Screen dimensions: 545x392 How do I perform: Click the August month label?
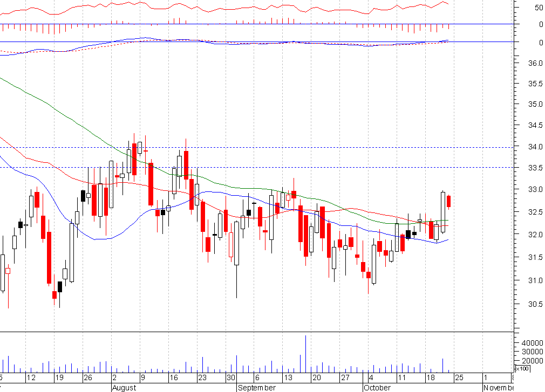[x=124, y=388]
